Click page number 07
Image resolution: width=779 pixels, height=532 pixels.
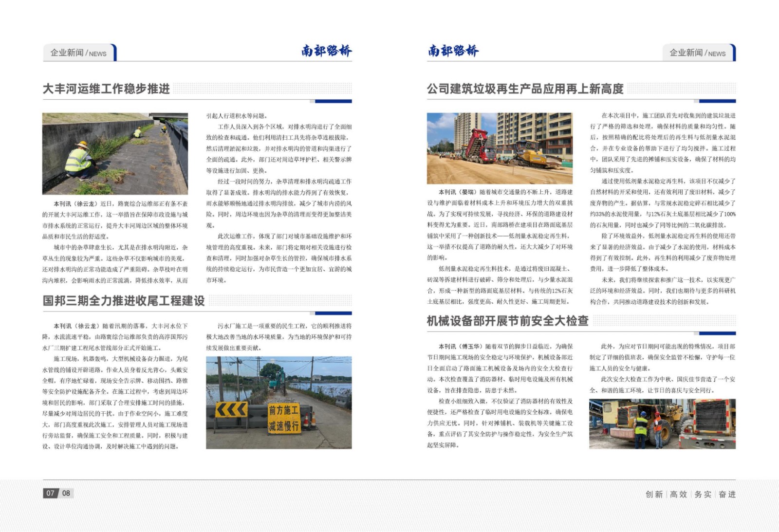(x=51, y=493)
